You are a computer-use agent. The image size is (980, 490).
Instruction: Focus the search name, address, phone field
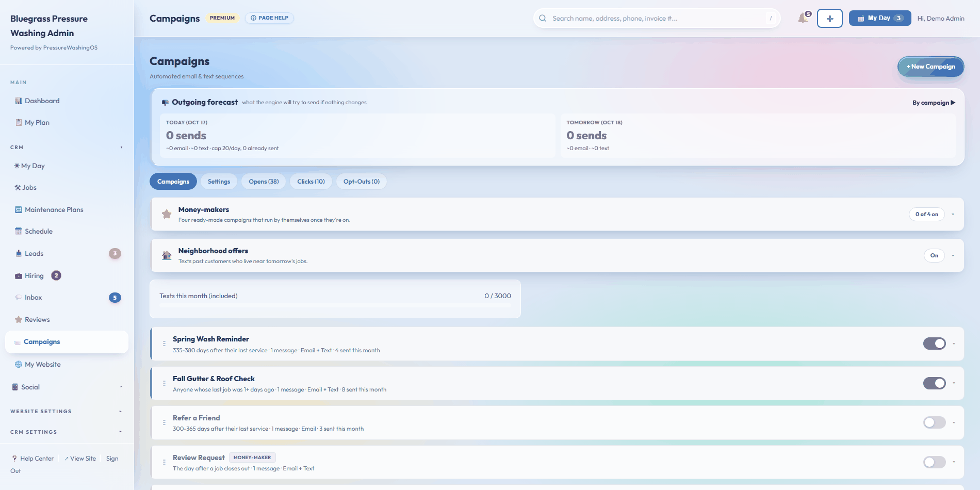(657, 18)
